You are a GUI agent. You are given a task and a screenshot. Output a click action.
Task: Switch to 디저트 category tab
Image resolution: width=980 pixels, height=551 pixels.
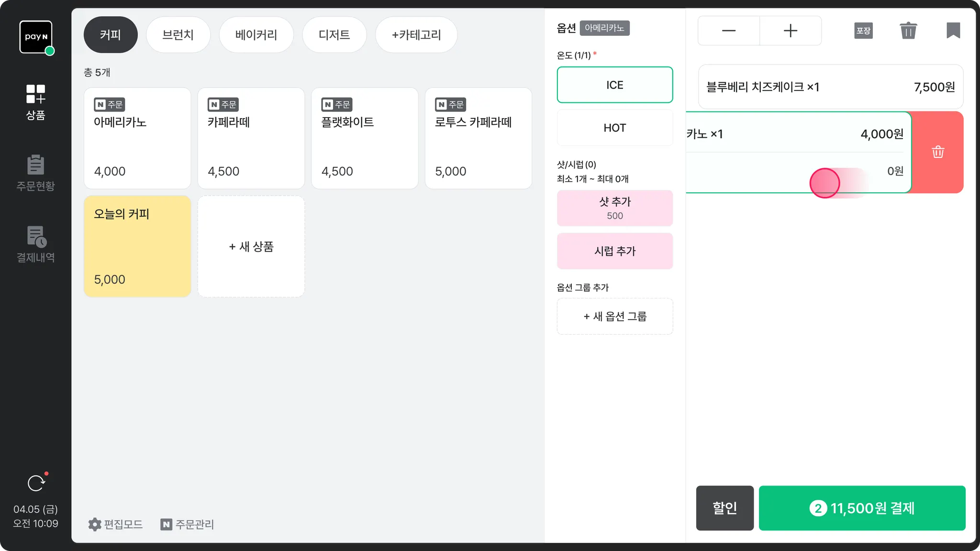click(x=334, y=35)
